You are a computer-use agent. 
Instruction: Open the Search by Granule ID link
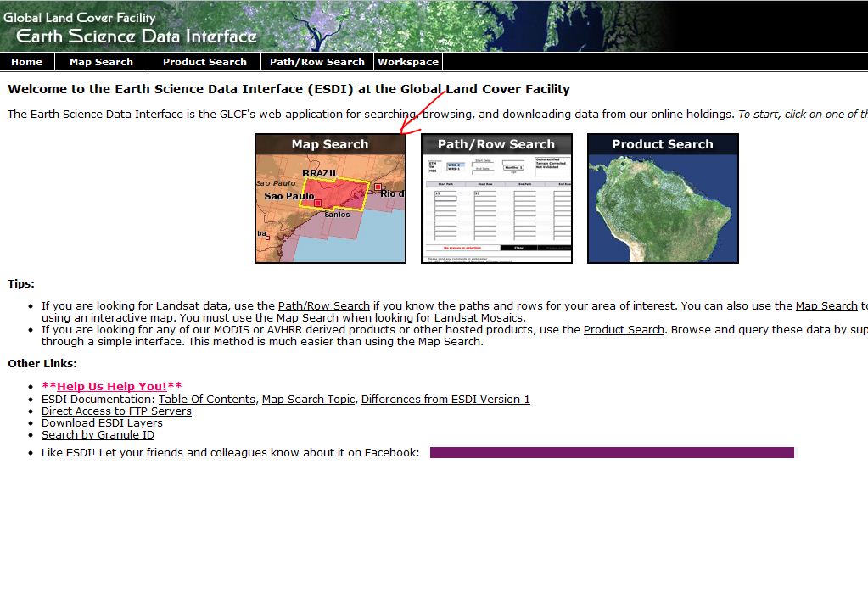[98, 435]
